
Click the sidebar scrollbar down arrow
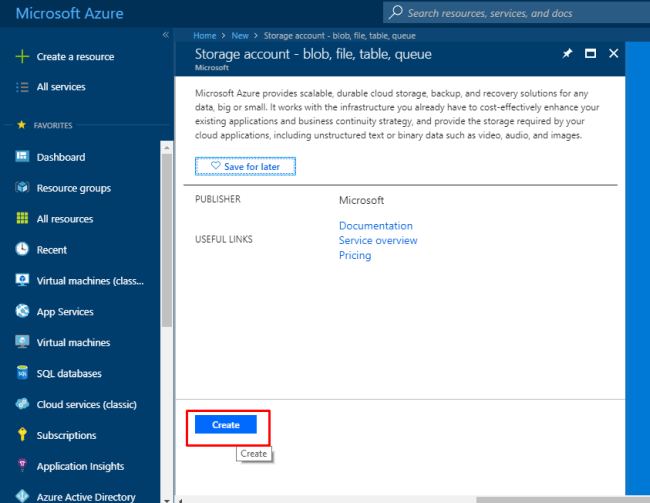pyautogui.click(x=167, y=500)
